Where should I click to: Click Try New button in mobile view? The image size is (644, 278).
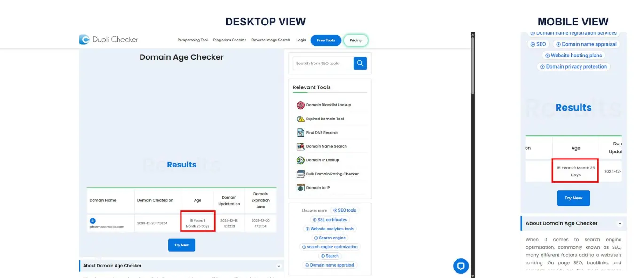573,198
